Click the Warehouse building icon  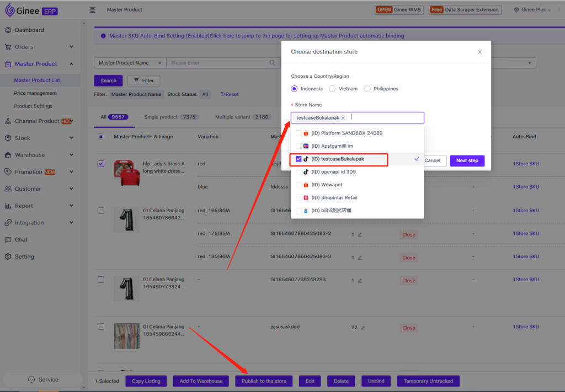click(8, 155)
